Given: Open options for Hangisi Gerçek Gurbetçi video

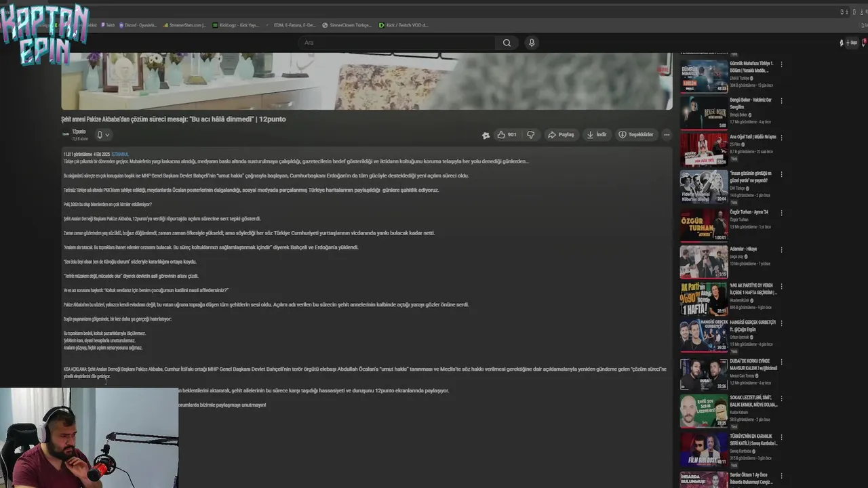Looking at the screenshot, I should pyautogui.click(x=781, y=324).
